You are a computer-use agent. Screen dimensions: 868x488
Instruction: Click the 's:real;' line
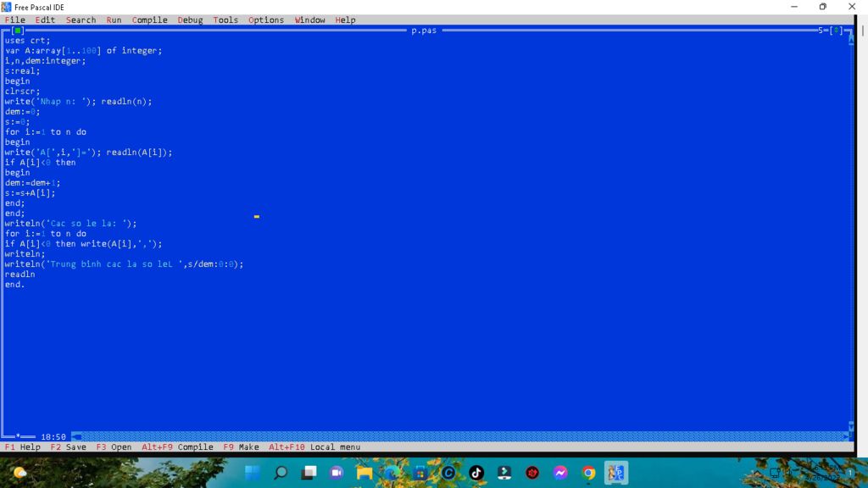[22, 71]
